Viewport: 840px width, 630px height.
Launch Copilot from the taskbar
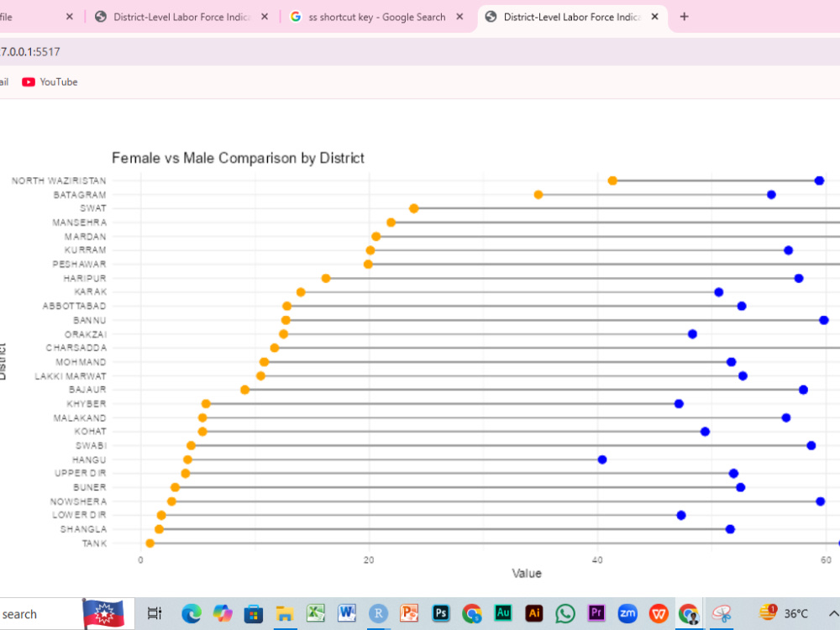pyautogui.click(x=223, y=613)
